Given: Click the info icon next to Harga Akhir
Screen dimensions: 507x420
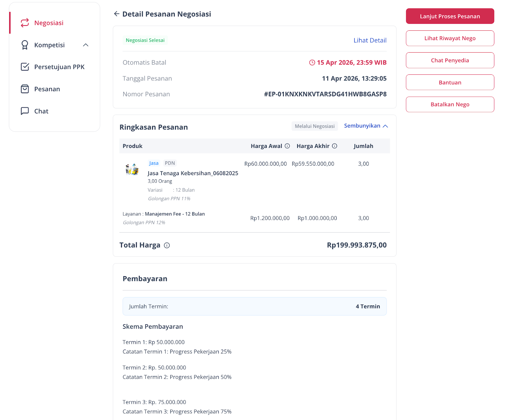Looking at the screenshot, I should (335, 146).
